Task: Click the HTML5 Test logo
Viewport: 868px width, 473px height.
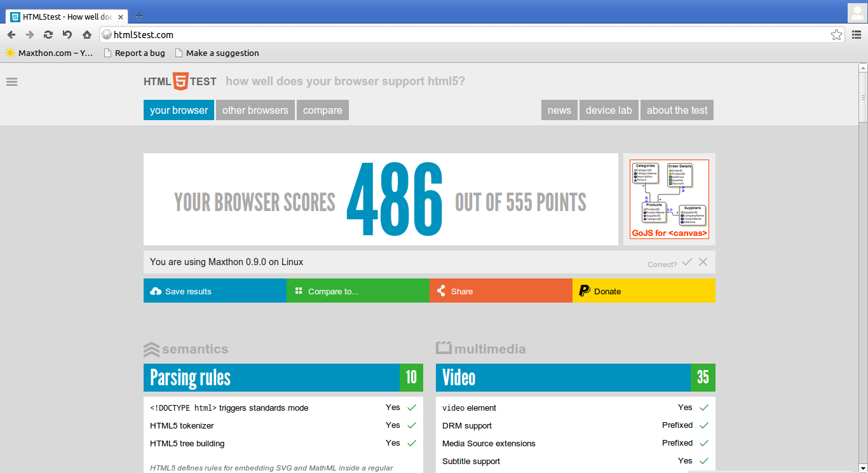Action: pyautogui.click(x=180, y=81)
